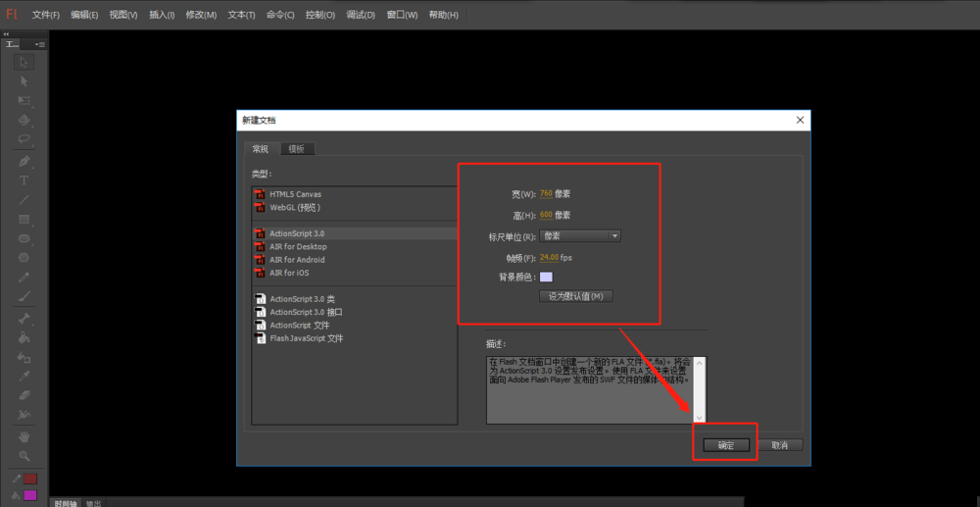The image size is (980, 507).
Task: Open the 文本(T) menu
Action: (x=241, y=15)
